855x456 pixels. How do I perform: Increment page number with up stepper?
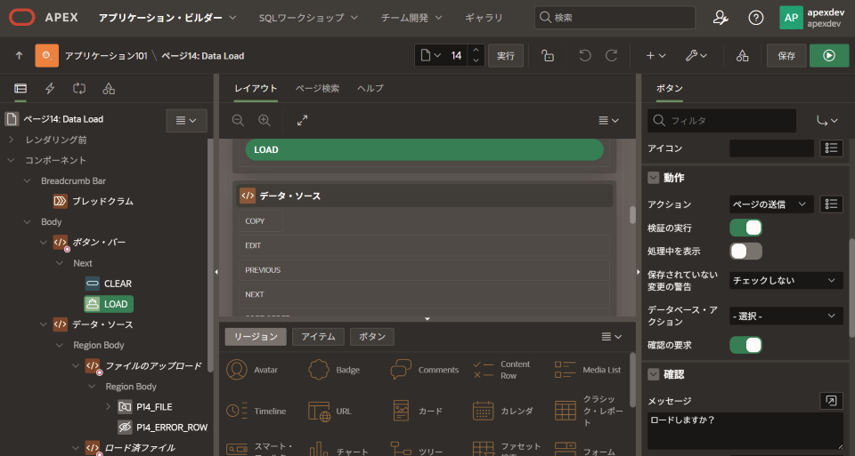pos(475,50)
